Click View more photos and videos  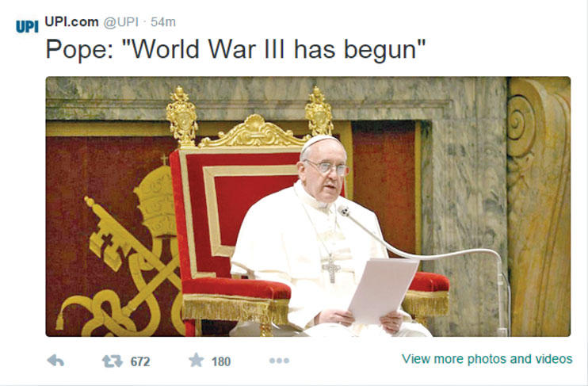(x=487, y=359)
